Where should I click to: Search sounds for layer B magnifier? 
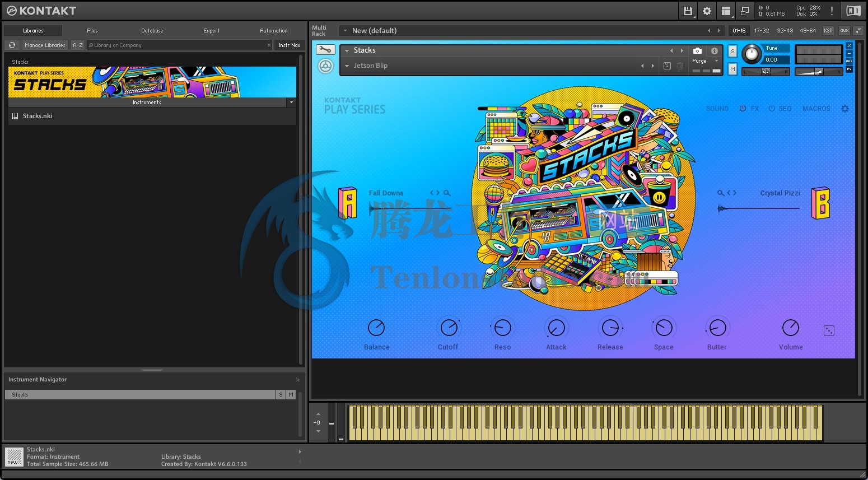(x=721, y=193)
